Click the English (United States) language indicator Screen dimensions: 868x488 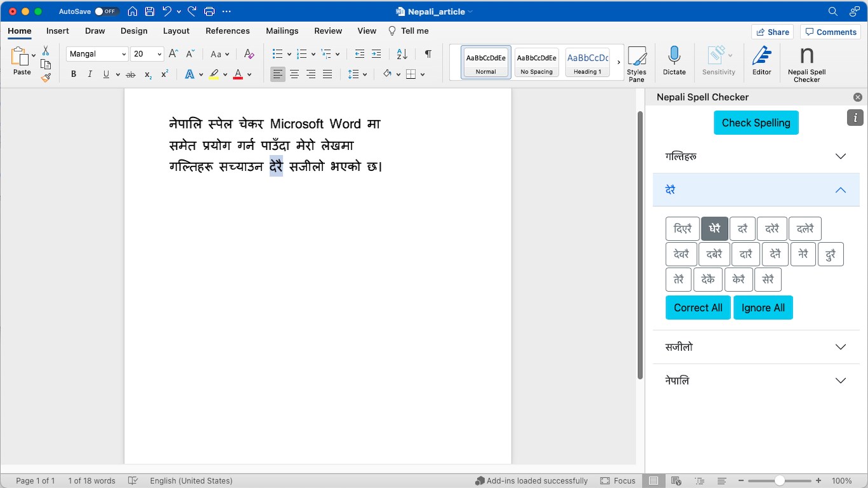pos(191,481)
